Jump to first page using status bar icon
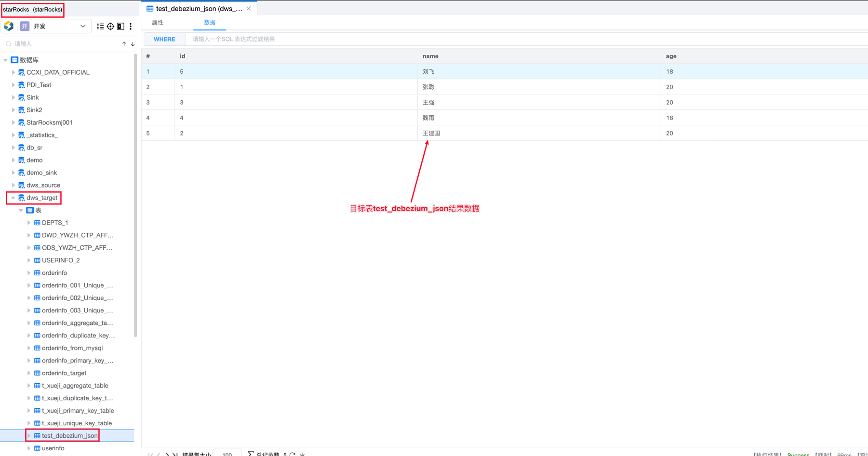 point(151,454)
